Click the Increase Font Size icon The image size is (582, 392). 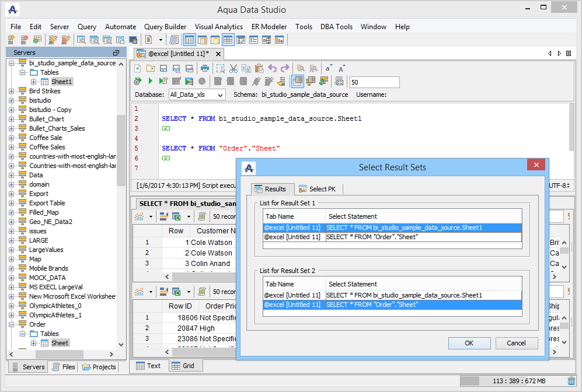coord(342,68)
